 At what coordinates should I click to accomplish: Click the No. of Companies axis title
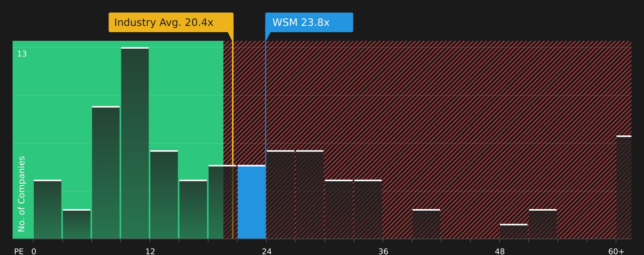click(x=22, y=194)
